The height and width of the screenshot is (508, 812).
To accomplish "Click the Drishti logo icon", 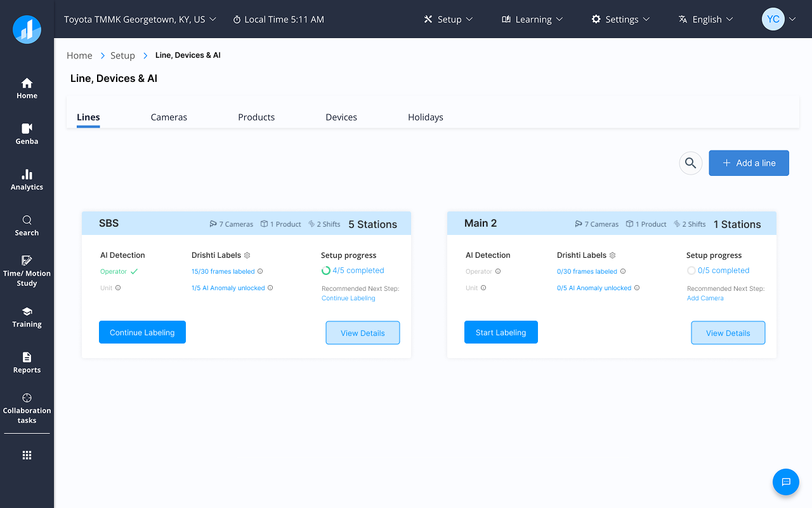I will 27,29.
